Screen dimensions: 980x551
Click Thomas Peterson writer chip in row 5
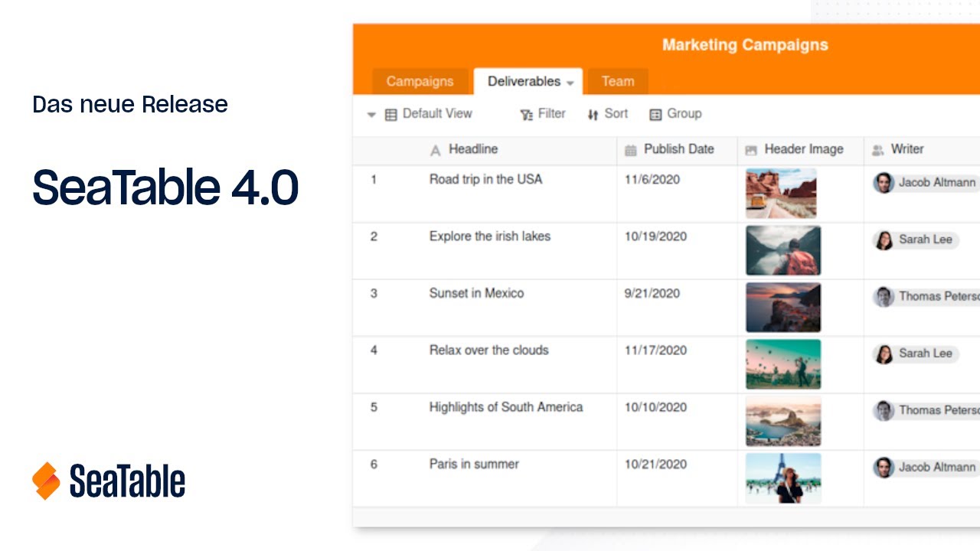point(926,410)
